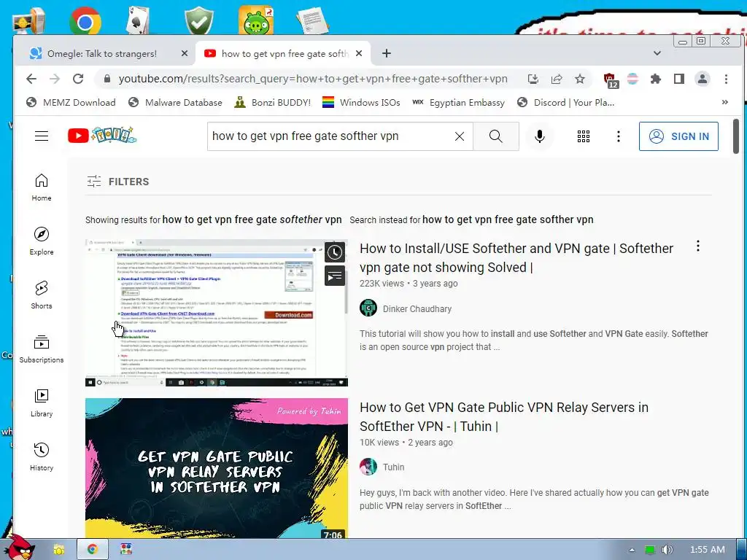Open Subscriptions in the sidebar

[42, 349]
